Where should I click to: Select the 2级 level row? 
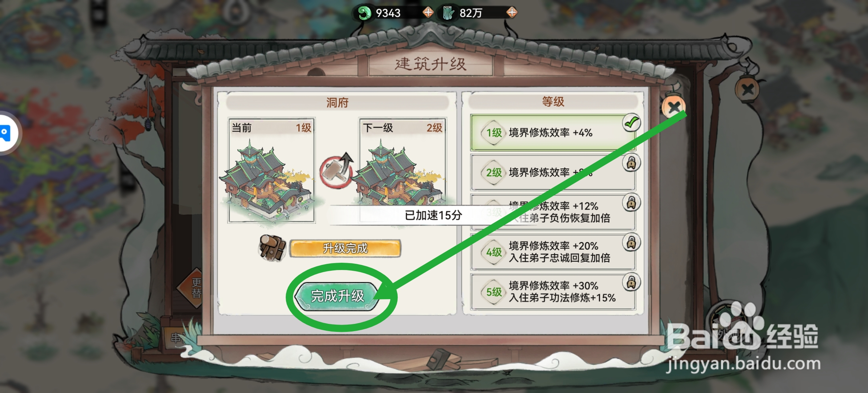tap(552, 172)
